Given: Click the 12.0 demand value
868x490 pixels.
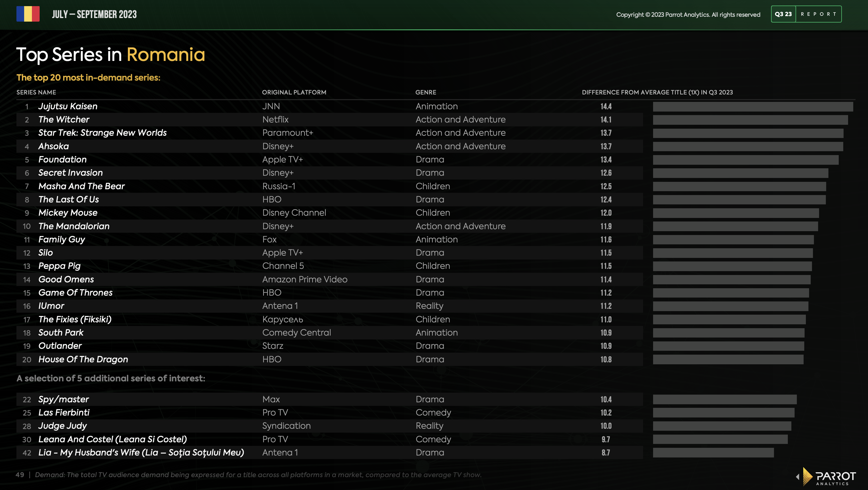Looking at the screenshot, I should (x=606, y=213).
